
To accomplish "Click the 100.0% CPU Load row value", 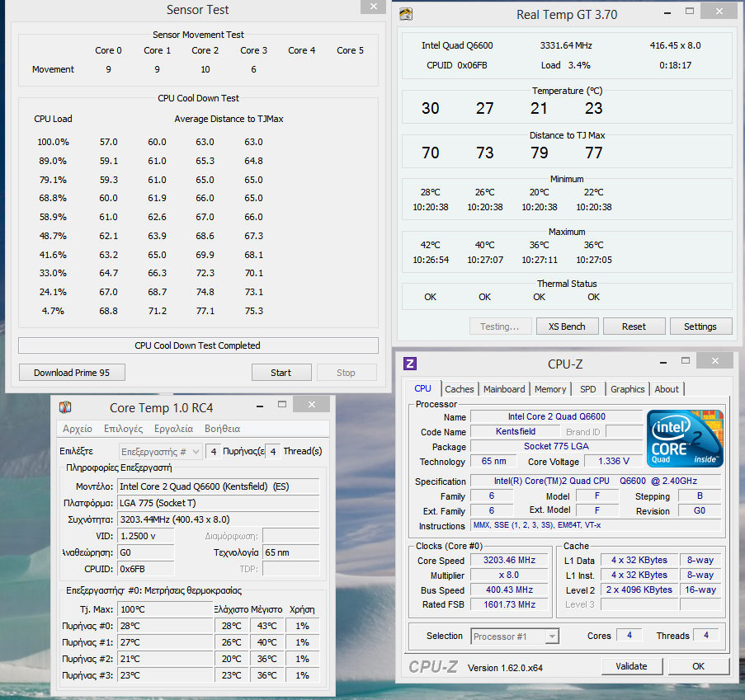I will click(x=53, y=142).
